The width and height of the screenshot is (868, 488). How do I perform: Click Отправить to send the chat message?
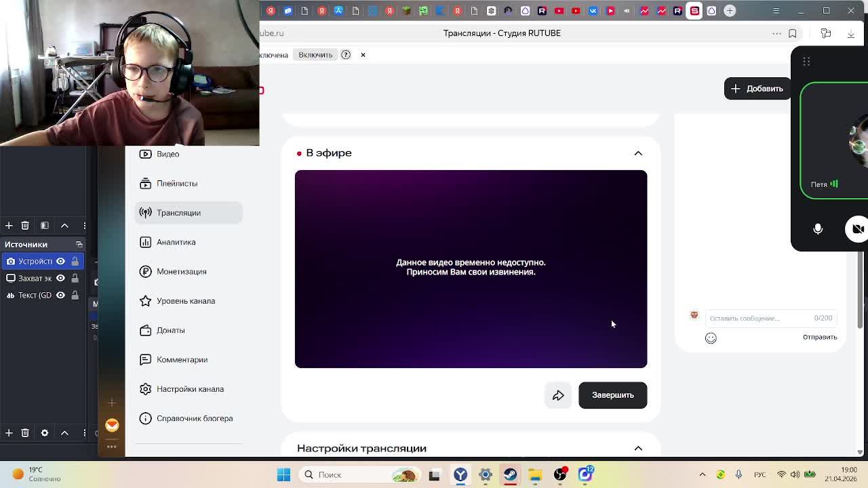820,337
